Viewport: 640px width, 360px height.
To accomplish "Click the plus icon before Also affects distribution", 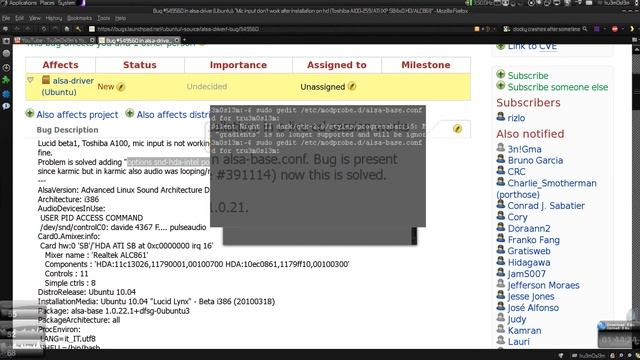I will [x=129, y=113].
